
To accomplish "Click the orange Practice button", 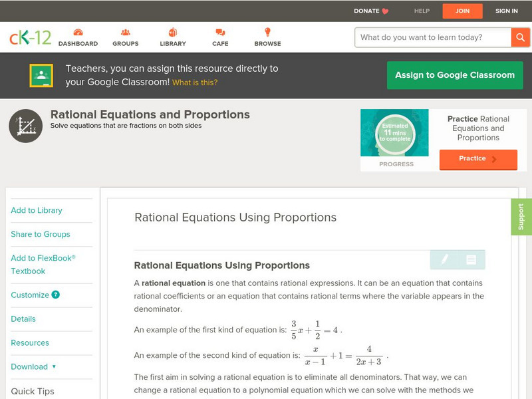I will tap(478, 159).
